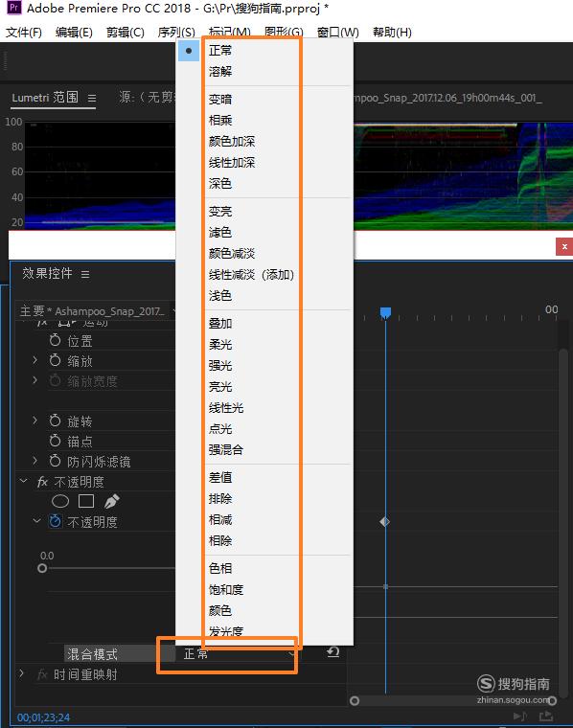Click the opacity value slider handle
The width and height of the screenshot is (573, 728).
tap(42, 568)
